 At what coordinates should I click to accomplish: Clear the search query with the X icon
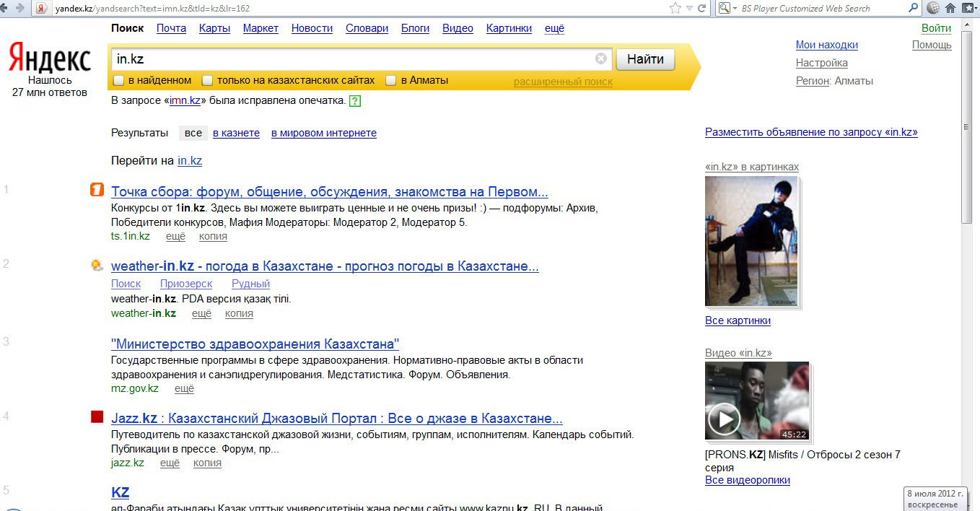pyautogui.click(x=601, y=59)
